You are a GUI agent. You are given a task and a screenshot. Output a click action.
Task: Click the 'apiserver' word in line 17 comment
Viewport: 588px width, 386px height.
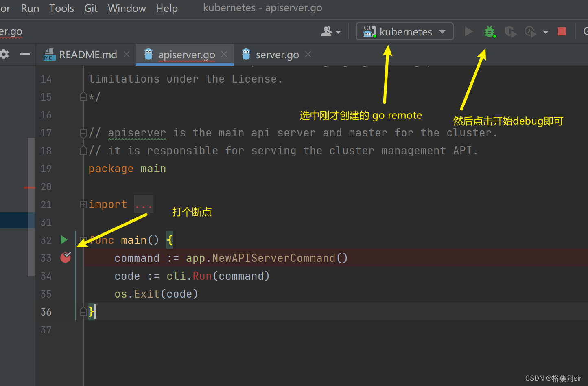coord(137,133)
